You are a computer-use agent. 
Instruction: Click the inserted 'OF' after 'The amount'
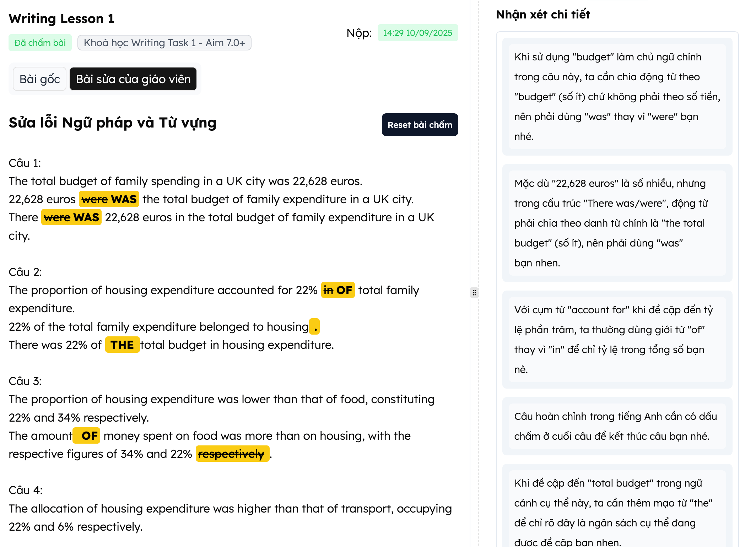click(87, 436)
